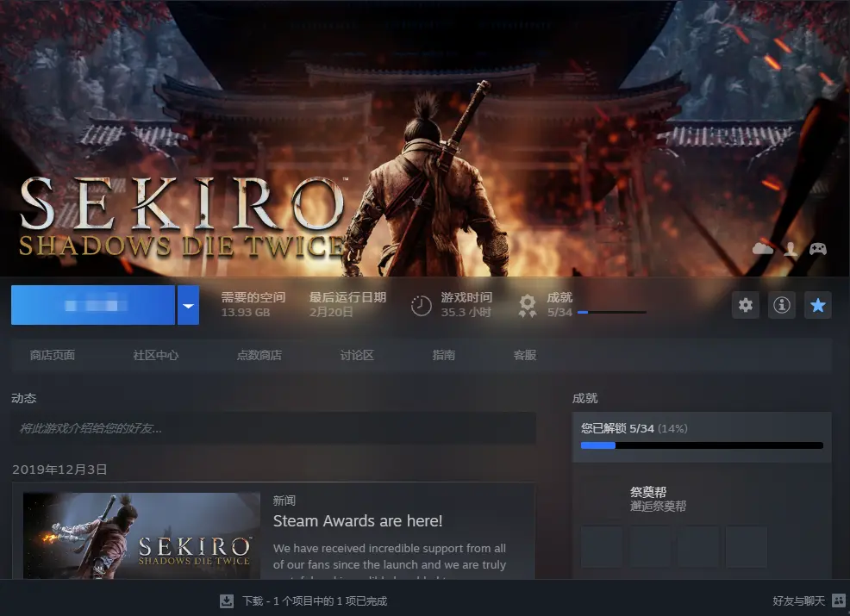Image resolution: width=850 pixels, height=616 pixels.
Task: Toggle the favorite star button
Action: (817, 305)
